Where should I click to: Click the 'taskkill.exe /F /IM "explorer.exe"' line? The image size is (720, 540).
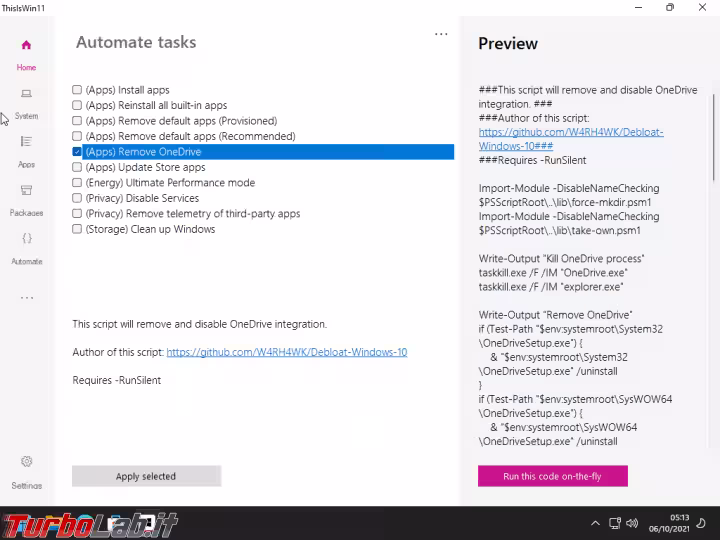coord(551,287)
